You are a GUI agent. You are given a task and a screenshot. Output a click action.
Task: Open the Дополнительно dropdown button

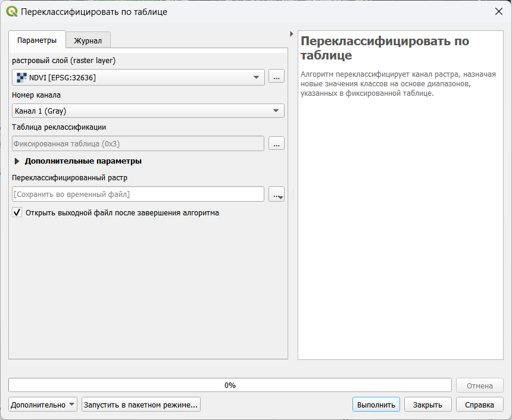[43, 405]
